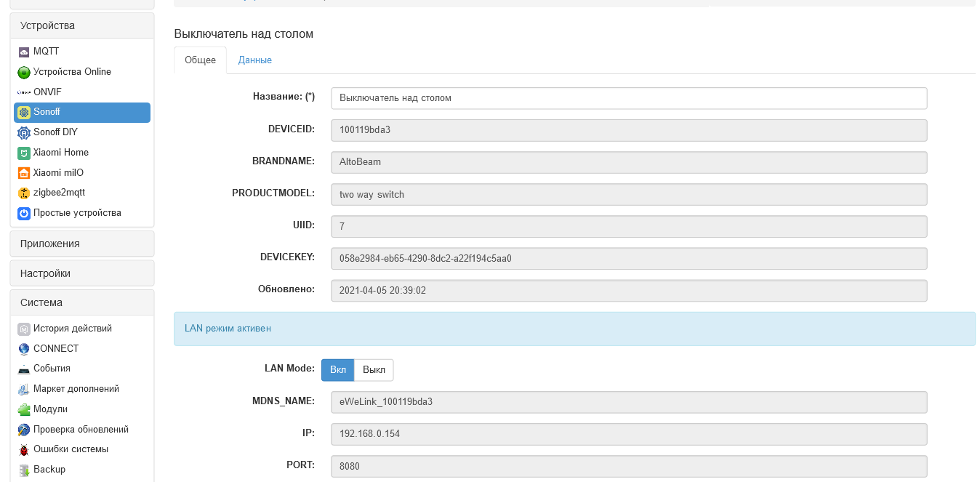This screenshot has width=980, height=482.
Task: Select the Sonoff DIY icon
Action: [x=24, y=132]
